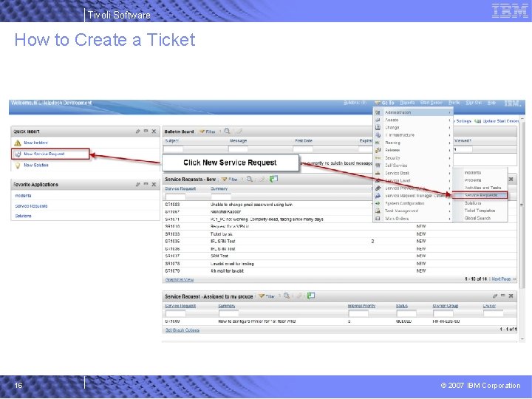The height and width of the screenshot is (399, 532).
Task: Choose Activities and Tasks from the submenu
Action: (482, 188)
